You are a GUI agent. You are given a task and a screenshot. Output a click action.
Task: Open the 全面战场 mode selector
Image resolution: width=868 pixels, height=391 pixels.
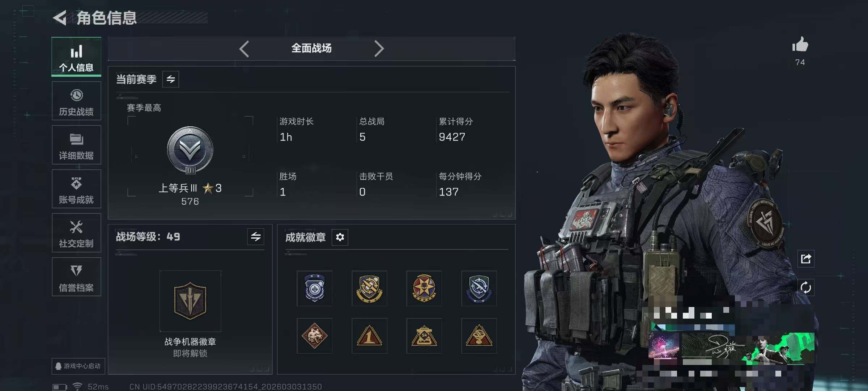[x=311, y=48]
